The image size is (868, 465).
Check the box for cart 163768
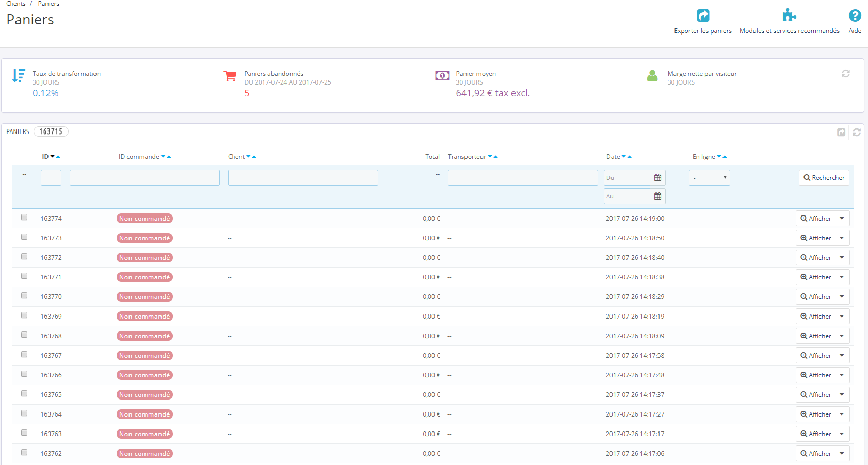[24, 335]
